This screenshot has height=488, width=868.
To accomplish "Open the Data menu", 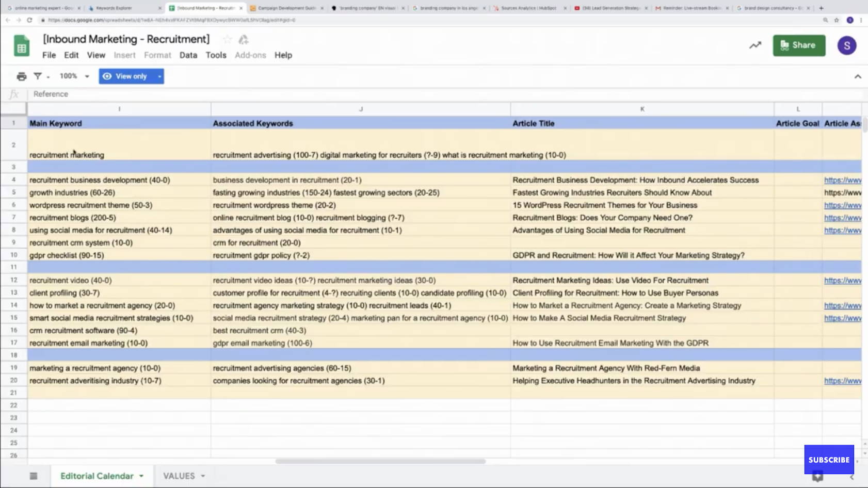I will click(x=188, y=55).
